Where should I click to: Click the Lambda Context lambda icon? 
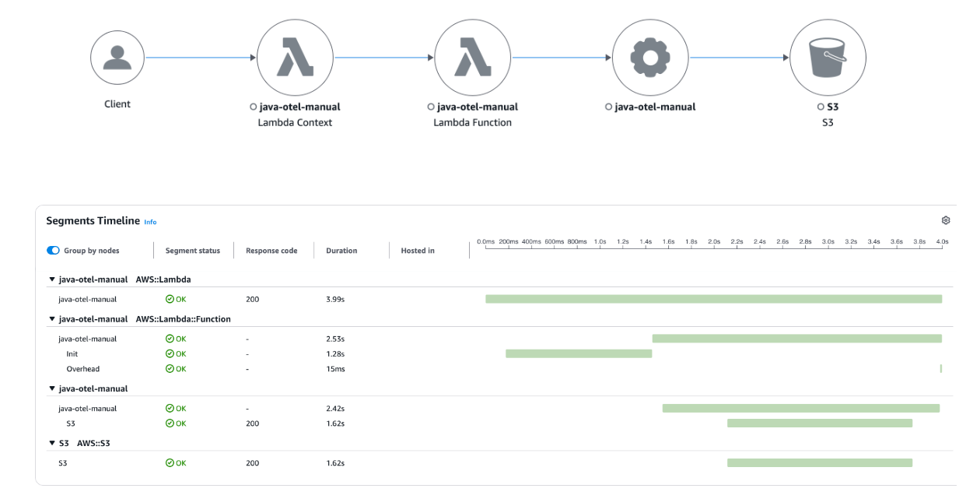pos(295,57)
